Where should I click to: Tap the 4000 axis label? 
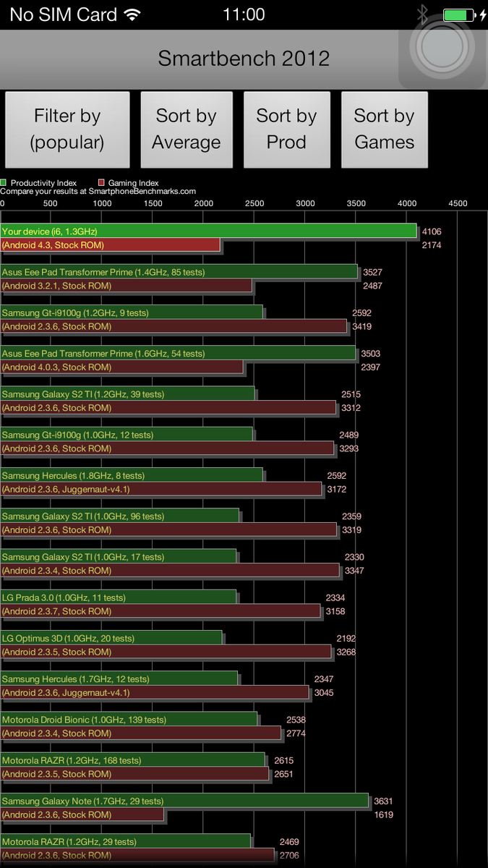[x=407, y=203]
